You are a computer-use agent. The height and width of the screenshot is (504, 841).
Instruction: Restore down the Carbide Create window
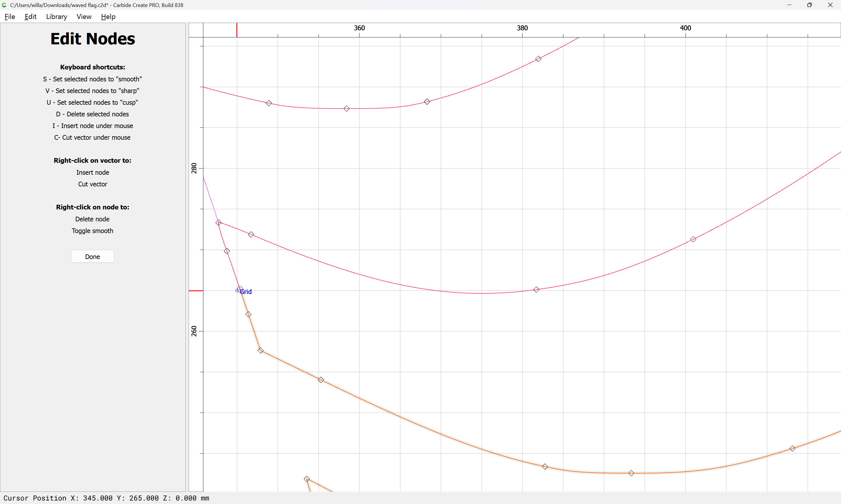pos(809,5)
